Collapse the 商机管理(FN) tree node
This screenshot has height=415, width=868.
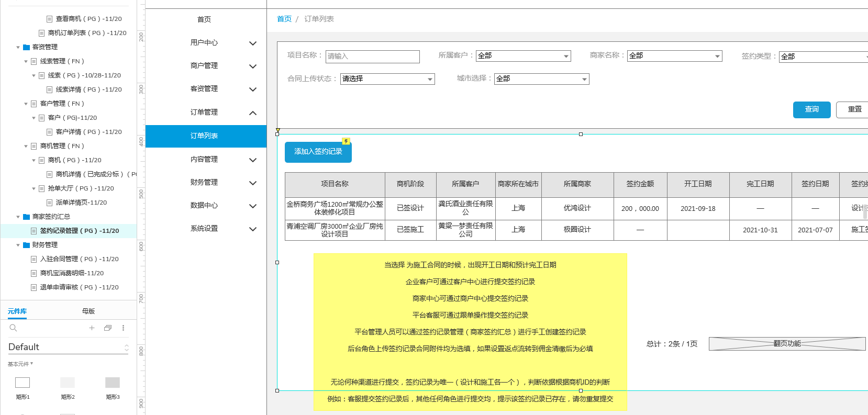26,147
